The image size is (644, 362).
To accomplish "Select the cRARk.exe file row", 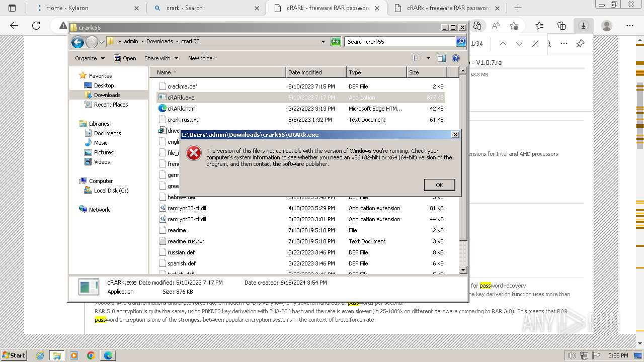I will tap(301, 98).
